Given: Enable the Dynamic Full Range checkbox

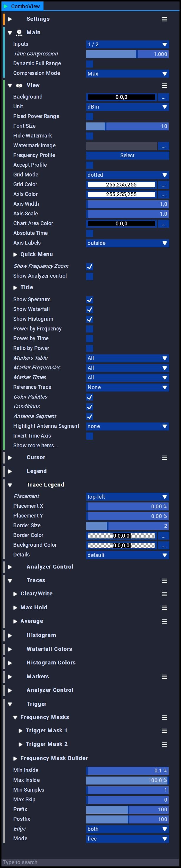Looking at the screenshot, I should (x=90, y=64).
